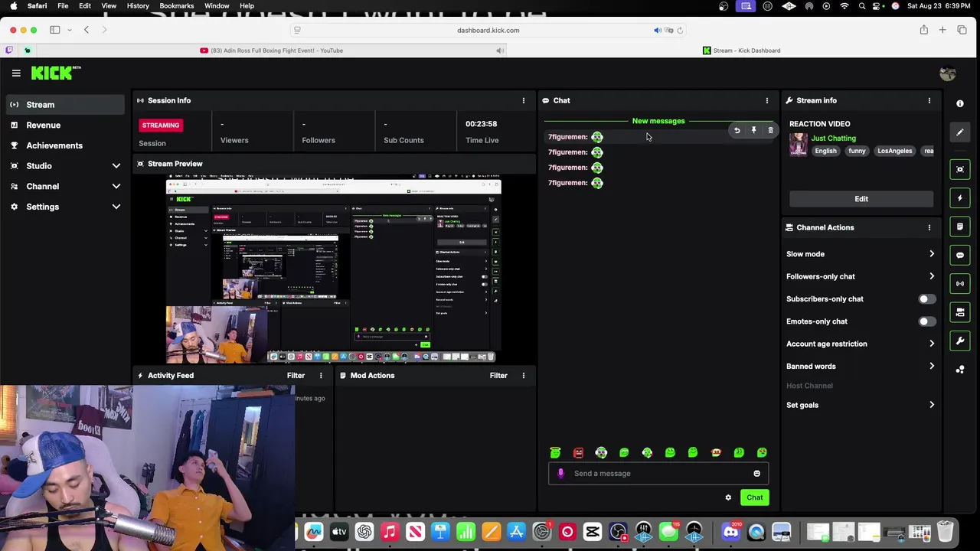980x551 pixels.
Task: Open chat settings gear beside Chat button
Action: (728, 498)
